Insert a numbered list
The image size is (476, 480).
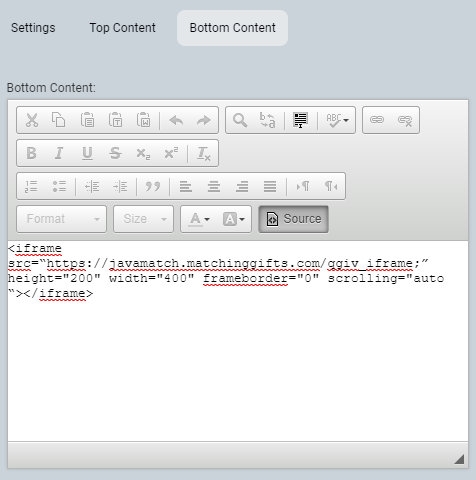click(x=31, y=186)
